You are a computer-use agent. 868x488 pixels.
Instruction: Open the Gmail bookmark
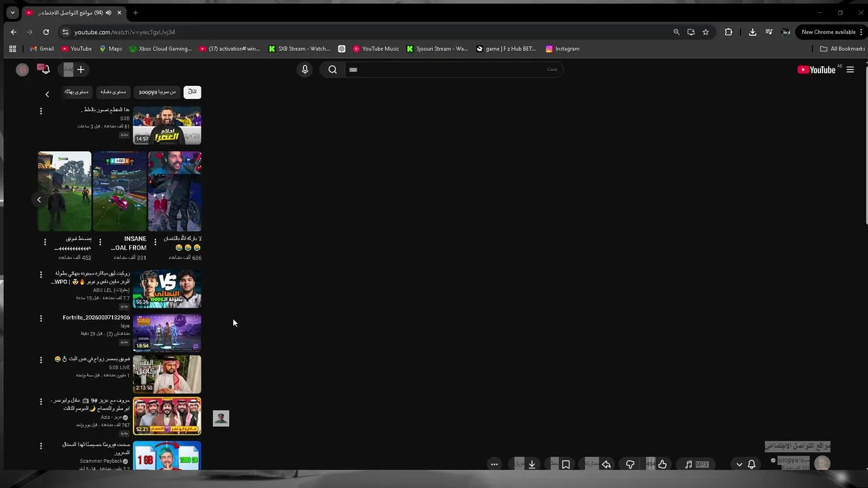tap(41, 49)
